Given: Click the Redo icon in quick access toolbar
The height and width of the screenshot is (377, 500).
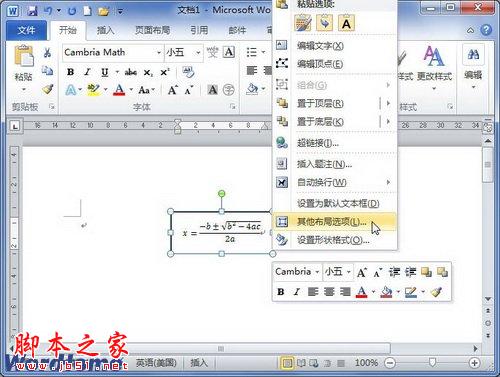Looking at the screenshot, I should click(x=72, y=11).
